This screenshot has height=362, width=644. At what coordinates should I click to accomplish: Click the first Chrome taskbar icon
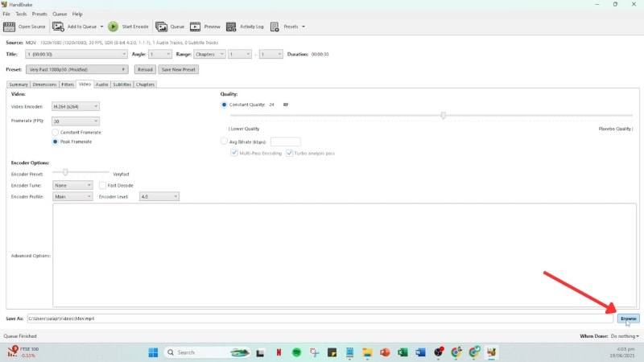(456, 352)
